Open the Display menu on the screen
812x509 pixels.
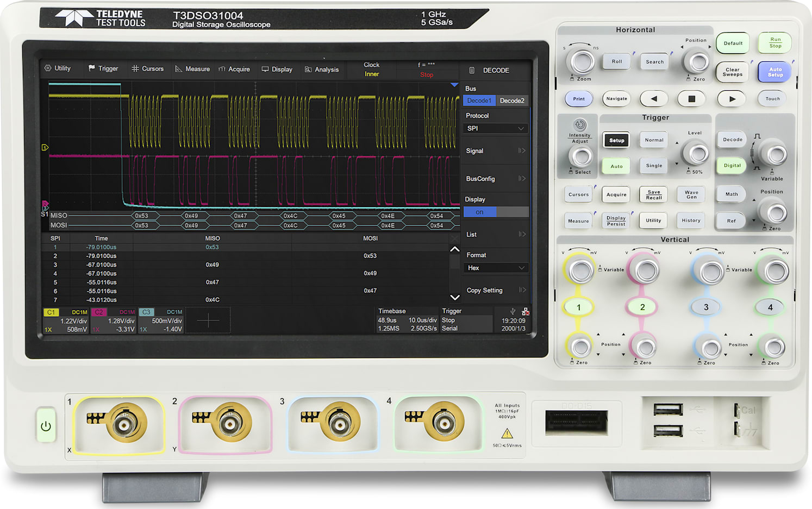[x=277, y=70]
